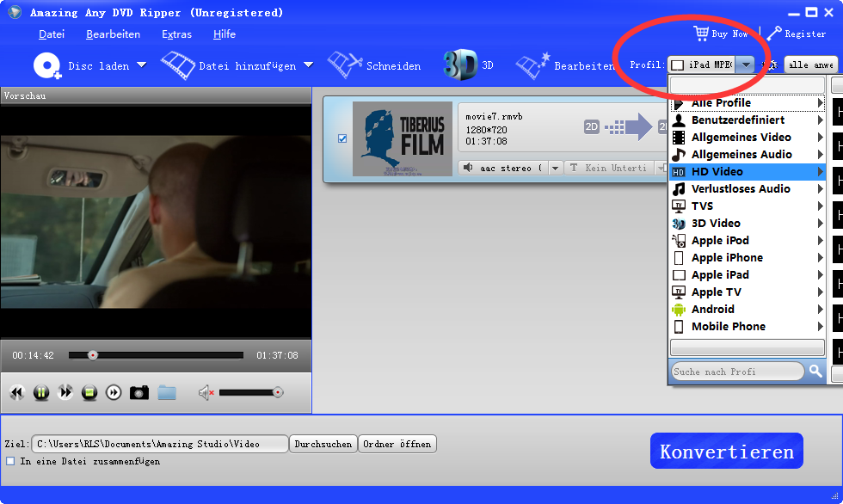Expand the Alle Profile submenu
The height and width of the screenshot is (504, 843).
pos(748,102)
